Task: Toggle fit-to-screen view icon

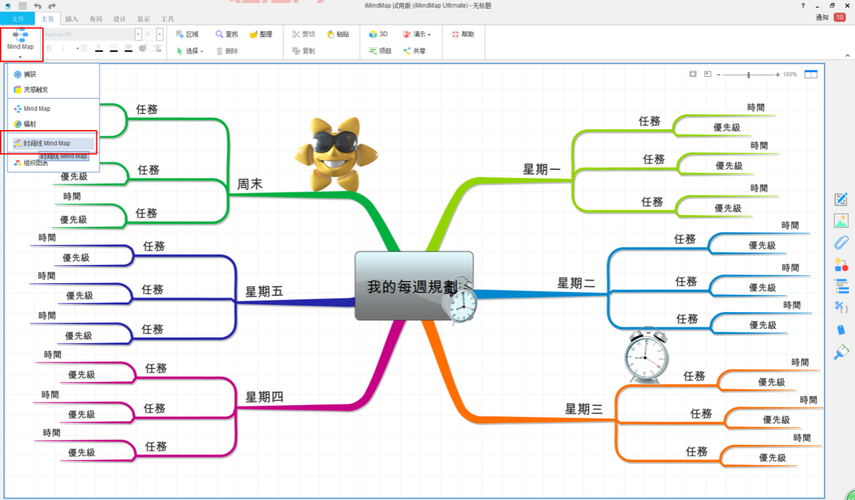Action: pos(693,74)
